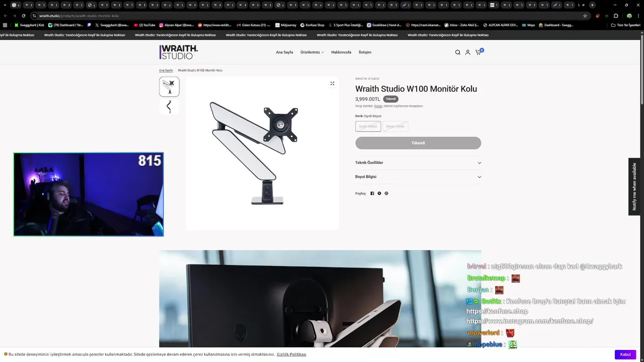Open the next.inkarnat bookmark
This screenshot has height=362, width=644.
423,25
